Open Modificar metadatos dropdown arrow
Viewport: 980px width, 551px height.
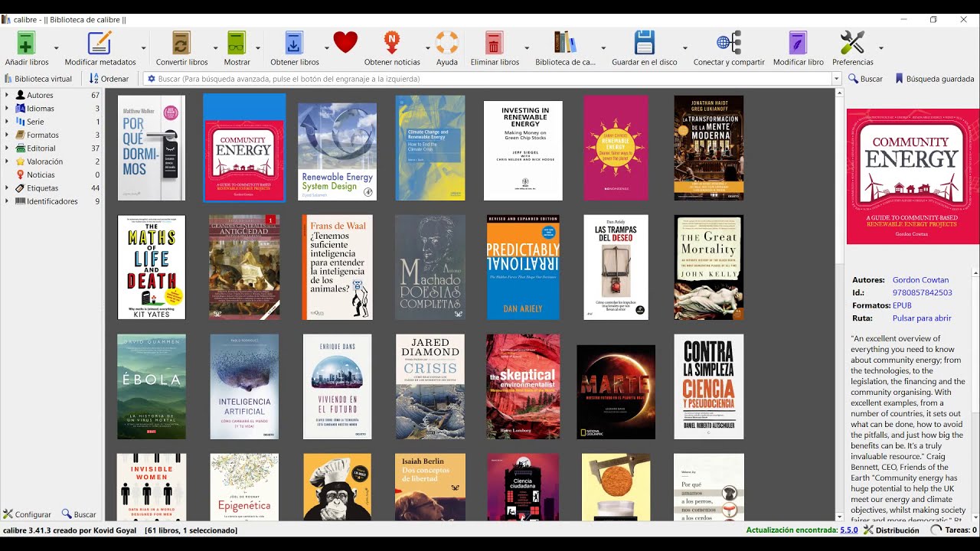[143, 48]
